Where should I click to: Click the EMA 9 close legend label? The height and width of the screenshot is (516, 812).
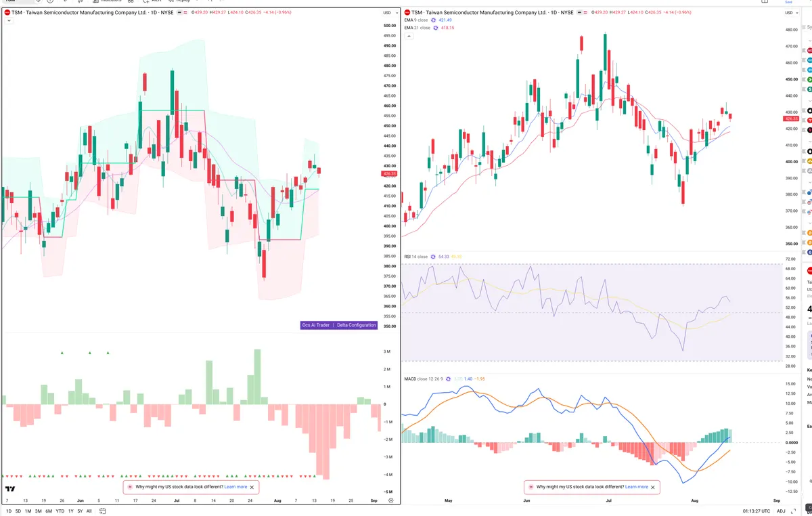point(416,20)
